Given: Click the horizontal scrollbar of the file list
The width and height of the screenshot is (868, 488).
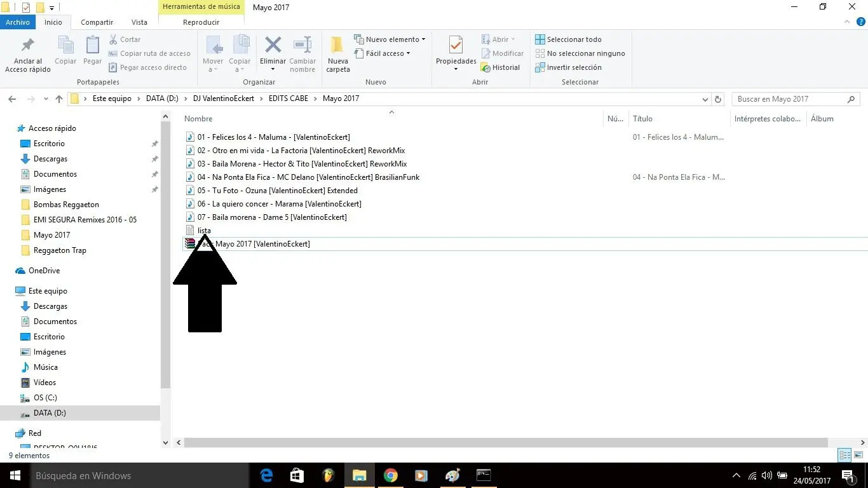Looking at the screenshot, I should pos(506,442).
